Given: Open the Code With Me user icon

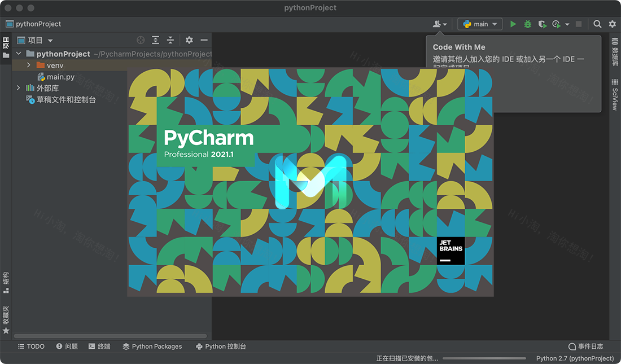Looking at the screenshot, I should [x=440, y=24].
